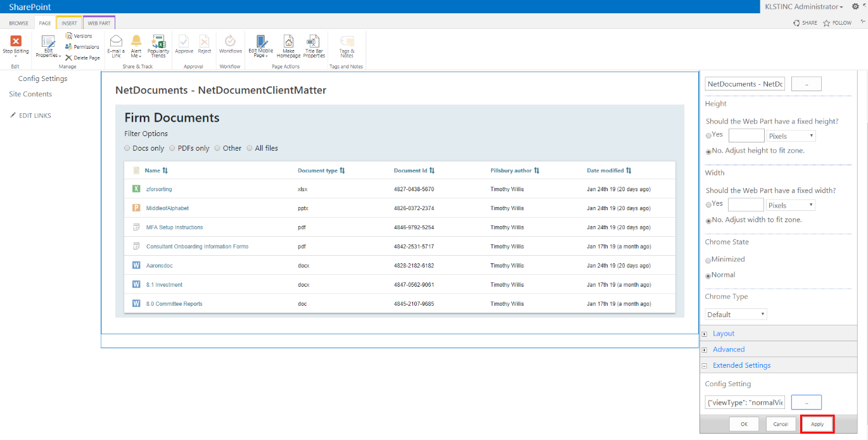Click the Follow star icon
The height and width of the screenshot is (440, 868).
(826, 23)
